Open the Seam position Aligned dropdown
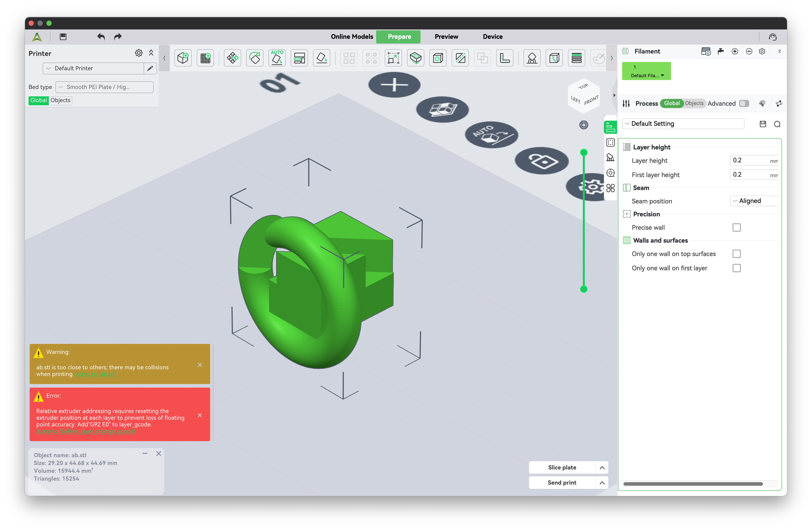 click(754, 201)
